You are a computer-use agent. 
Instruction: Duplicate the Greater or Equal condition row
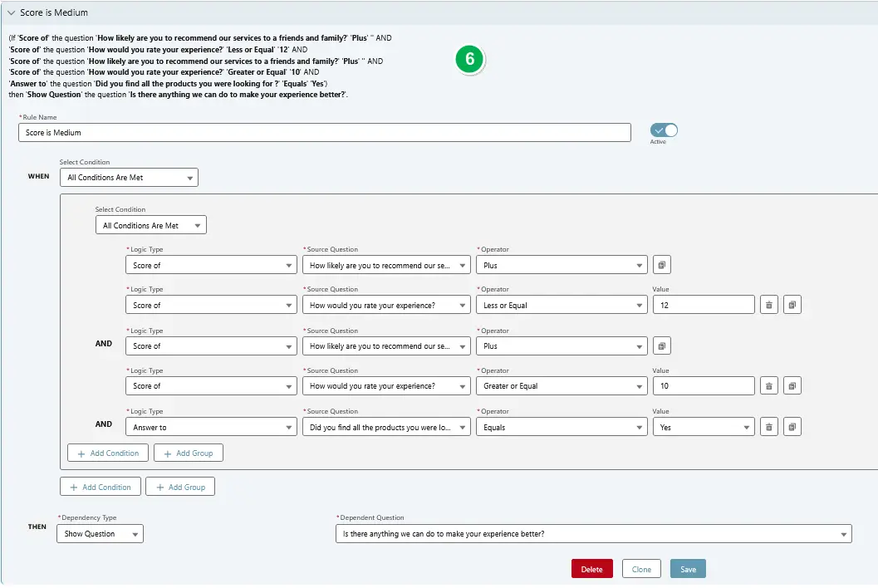(791, 385)
